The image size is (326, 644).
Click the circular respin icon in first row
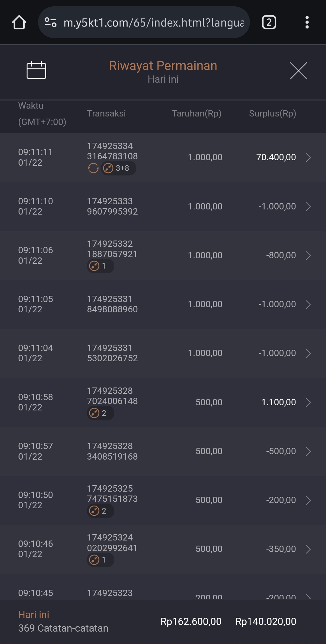click(93, 168)
